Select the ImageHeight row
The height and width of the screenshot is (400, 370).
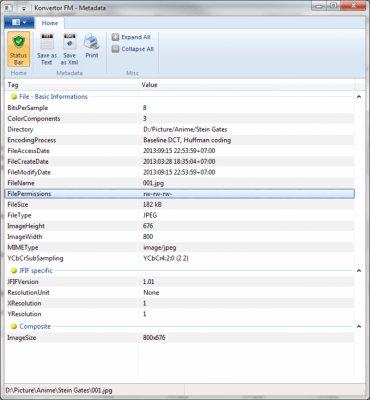click(179, 226)
